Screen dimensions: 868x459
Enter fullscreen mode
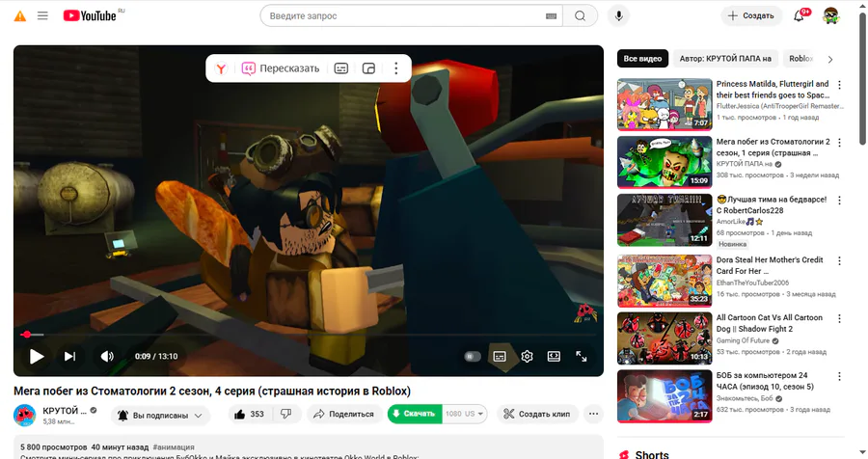[582, 357]
